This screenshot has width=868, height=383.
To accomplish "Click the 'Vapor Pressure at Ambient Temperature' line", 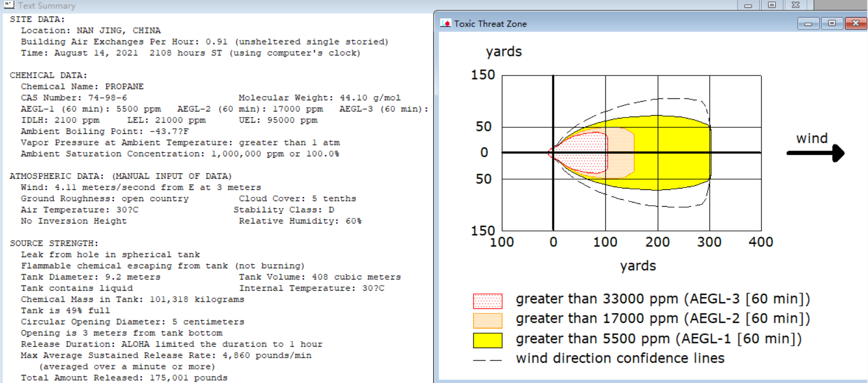I will point(180,142).
